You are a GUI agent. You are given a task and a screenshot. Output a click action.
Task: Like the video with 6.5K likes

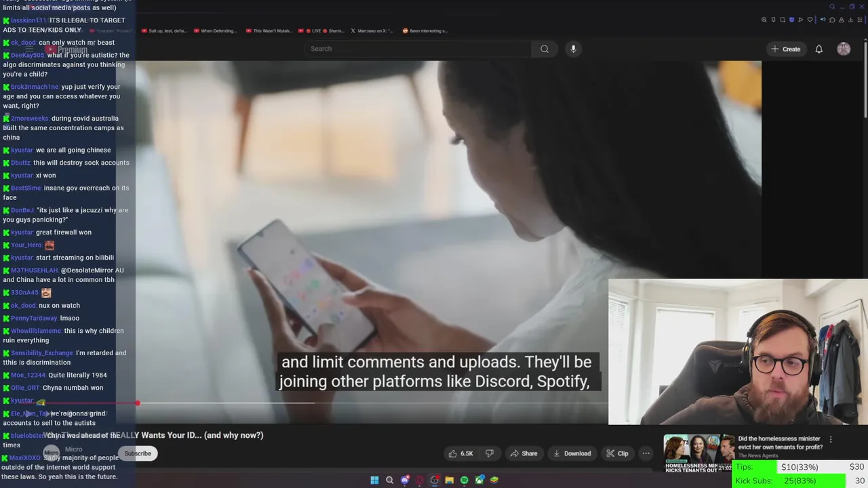coord(460,453)
